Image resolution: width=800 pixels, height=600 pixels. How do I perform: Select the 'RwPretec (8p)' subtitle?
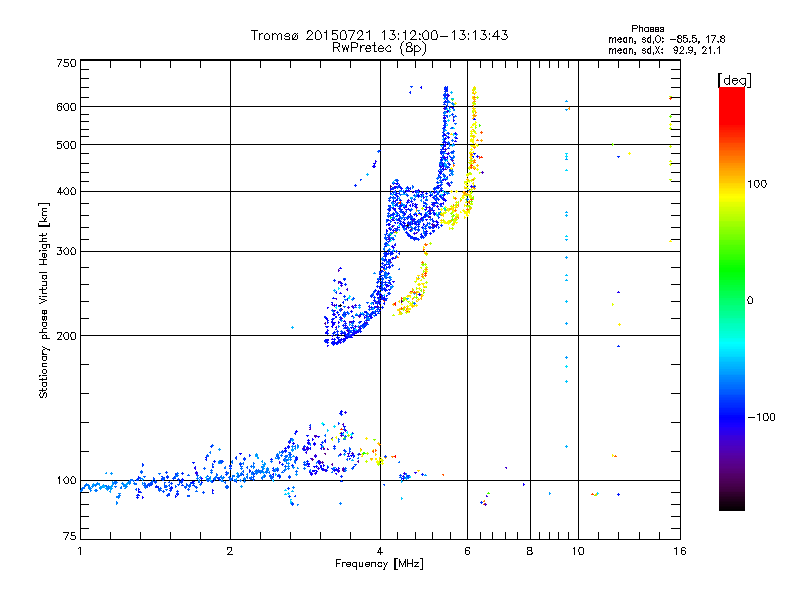click(x=379, y=48)
